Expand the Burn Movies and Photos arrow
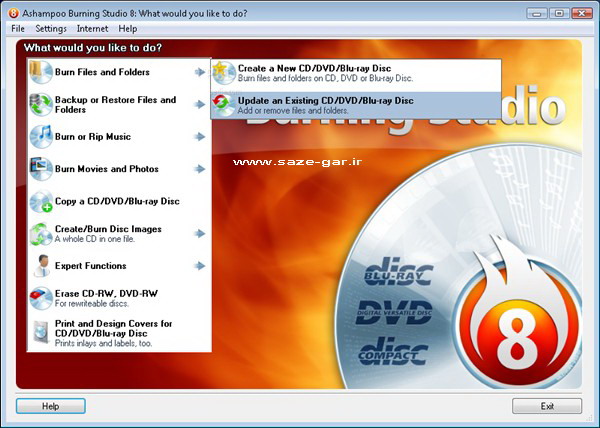Viewport: 600px width, 428px height. (200, 169)
